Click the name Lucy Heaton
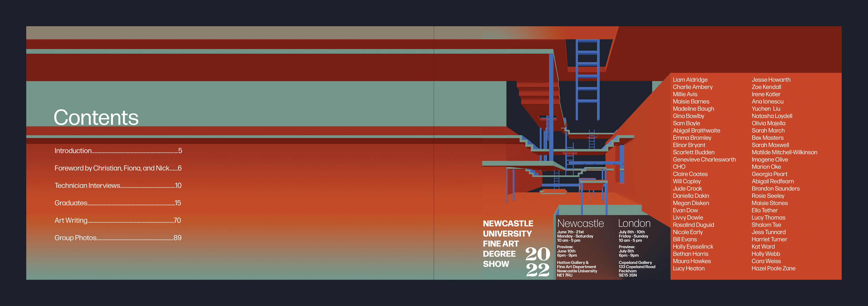The height and width of the screenshot is (306, 868). click(688, 269)
